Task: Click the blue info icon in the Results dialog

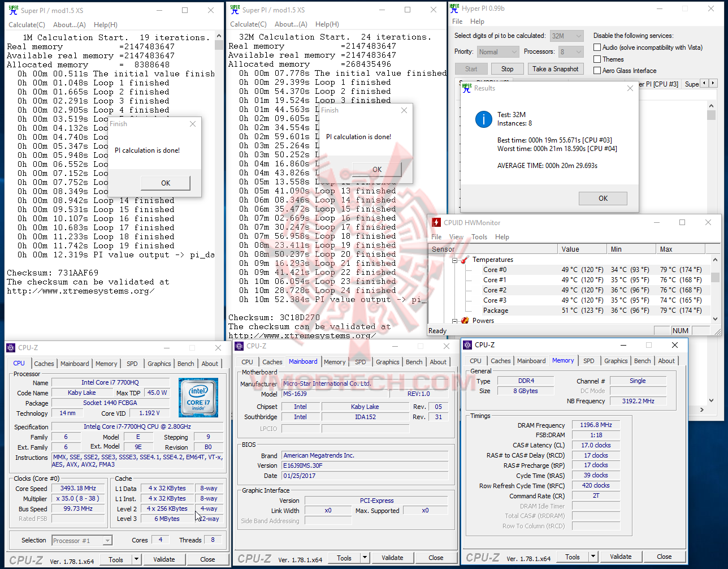Action: click(x=483, y=119)
